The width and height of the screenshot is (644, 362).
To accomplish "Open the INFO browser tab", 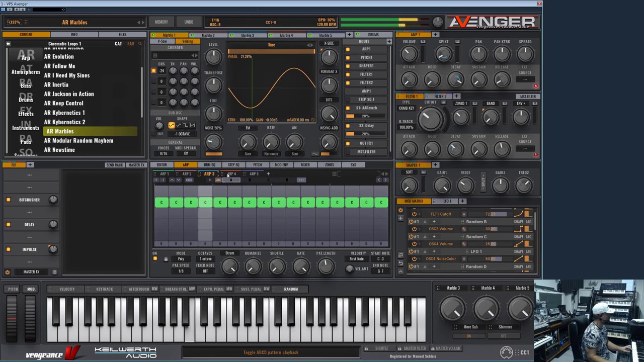I will pos(74,35).
